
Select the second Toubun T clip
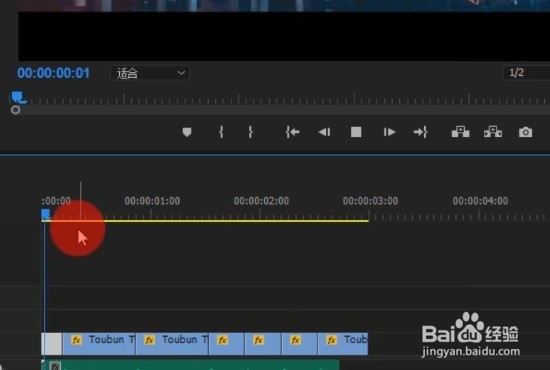(x=172, y=344)
